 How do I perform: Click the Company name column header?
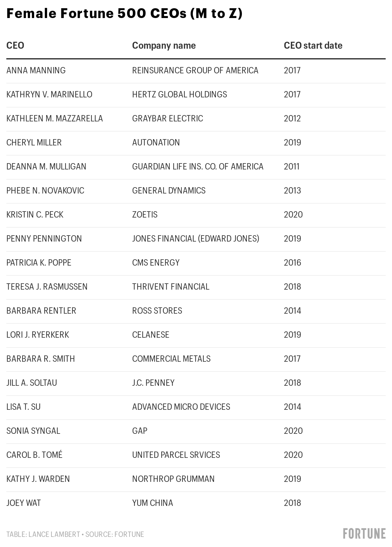(164, 46)
